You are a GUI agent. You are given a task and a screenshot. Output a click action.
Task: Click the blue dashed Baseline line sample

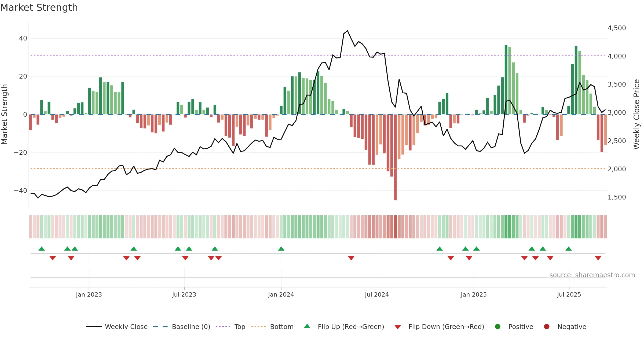coord(160,327)
